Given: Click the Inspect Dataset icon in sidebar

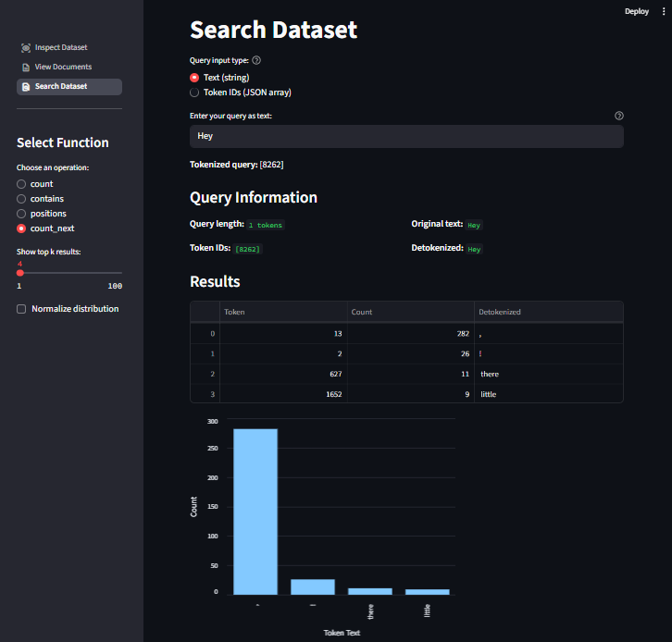Looking at the screenshot, I should (26, 47).
